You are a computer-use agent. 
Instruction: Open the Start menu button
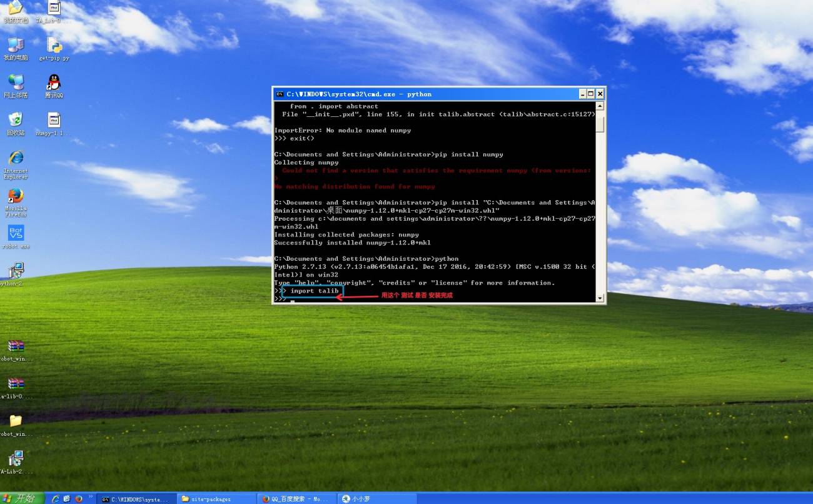click(23, 498)
